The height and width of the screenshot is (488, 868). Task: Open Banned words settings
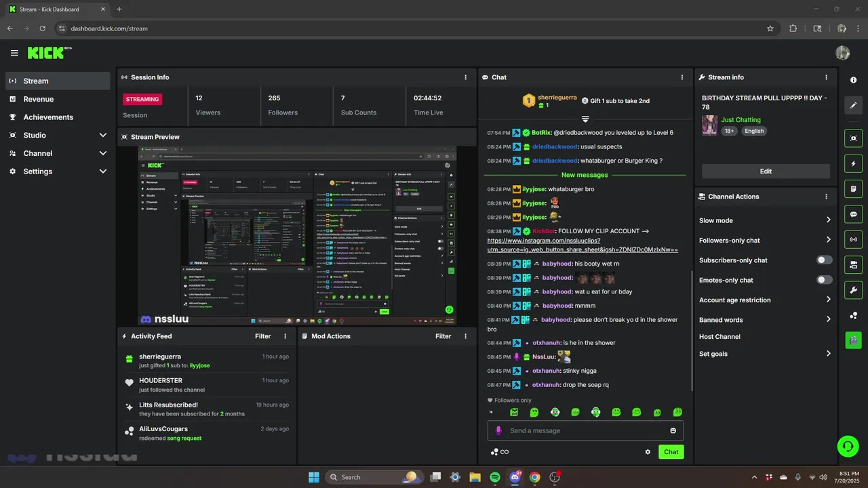(766, 319)
